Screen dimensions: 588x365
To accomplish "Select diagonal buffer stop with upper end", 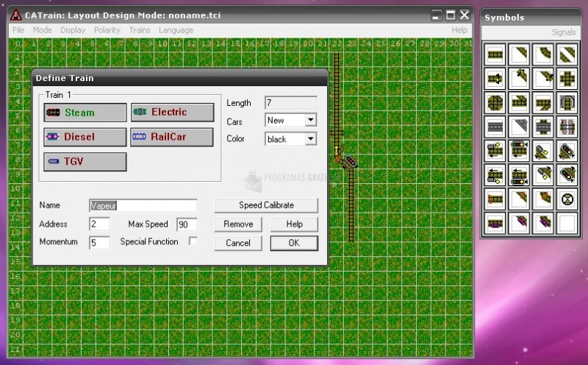I will tap(519, 79).
